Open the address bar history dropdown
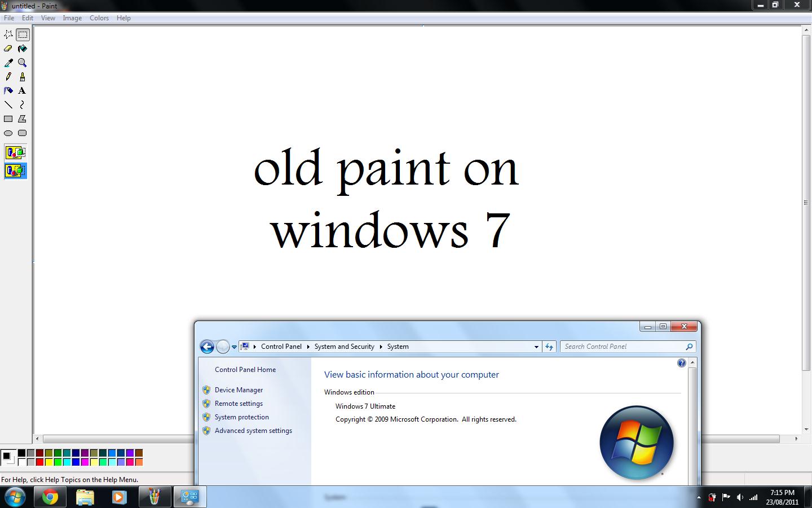 (x=536, y=347)
